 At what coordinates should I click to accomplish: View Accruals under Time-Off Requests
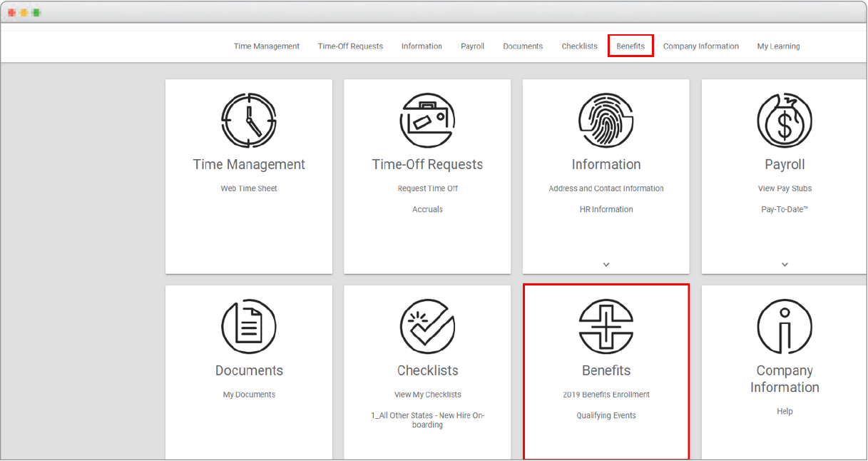coord(427,209)
